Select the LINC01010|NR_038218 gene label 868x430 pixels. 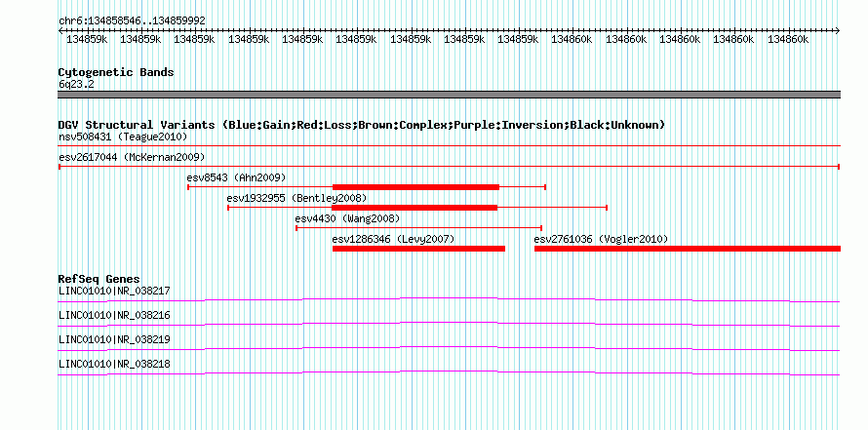coord(114,364)
